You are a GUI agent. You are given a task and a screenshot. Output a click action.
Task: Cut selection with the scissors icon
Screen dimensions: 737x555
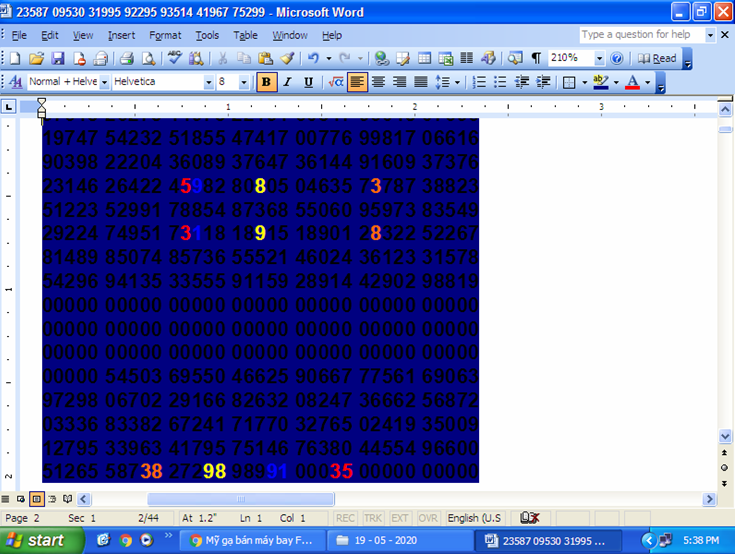pos(222,59)
